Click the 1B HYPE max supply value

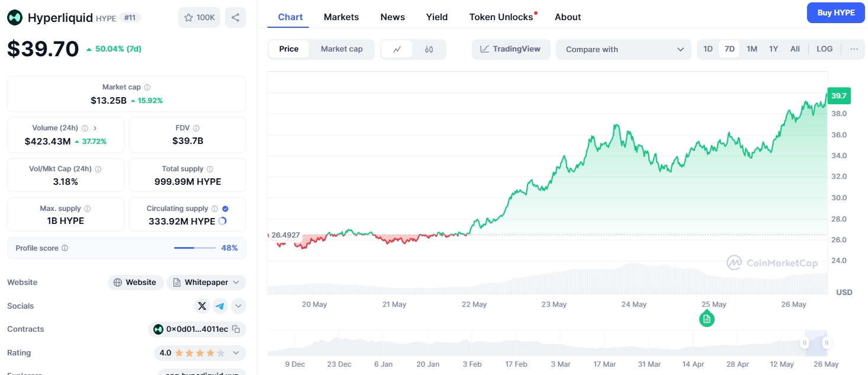pyautogui.click(x=66, y=221)
